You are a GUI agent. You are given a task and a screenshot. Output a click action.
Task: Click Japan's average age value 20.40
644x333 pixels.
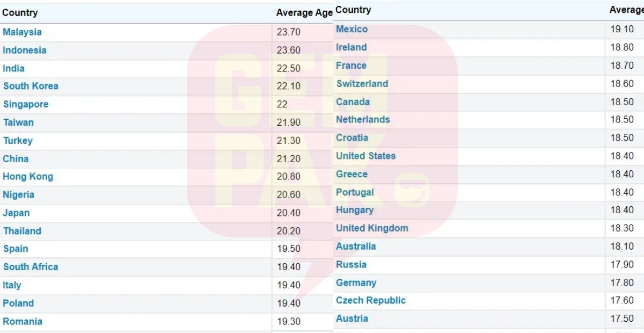coord(289,213)
